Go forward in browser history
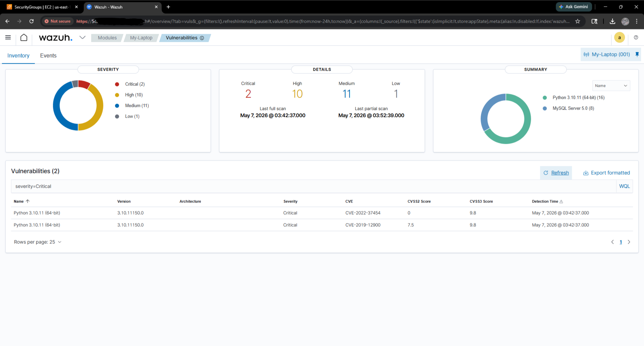Viewport: 644px width, 346px height. click(x=19, y=21)
